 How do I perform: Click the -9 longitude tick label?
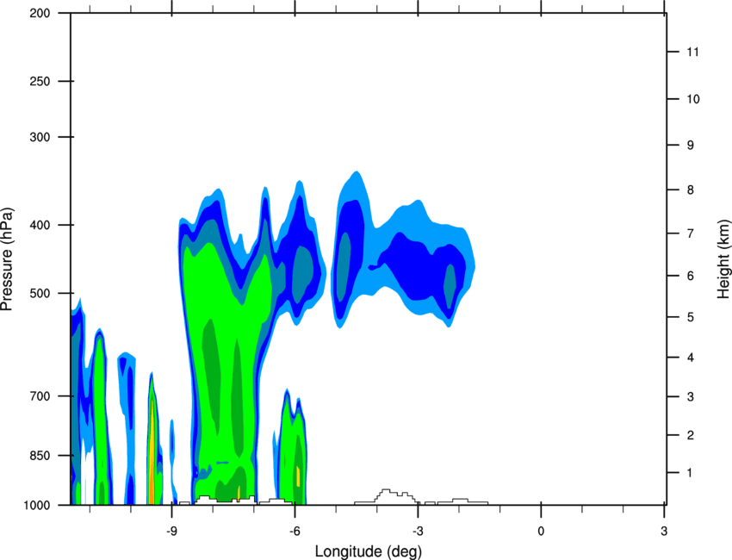coord(171,532)
